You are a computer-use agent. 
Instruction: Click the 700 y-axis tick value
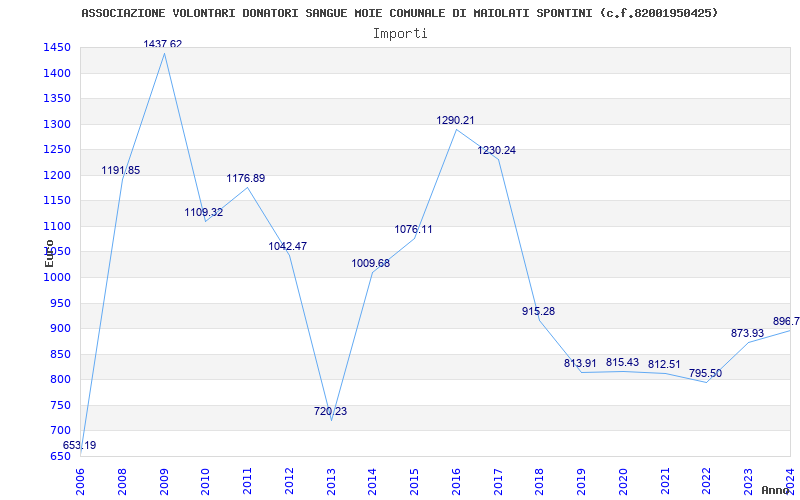pos(60,431)
